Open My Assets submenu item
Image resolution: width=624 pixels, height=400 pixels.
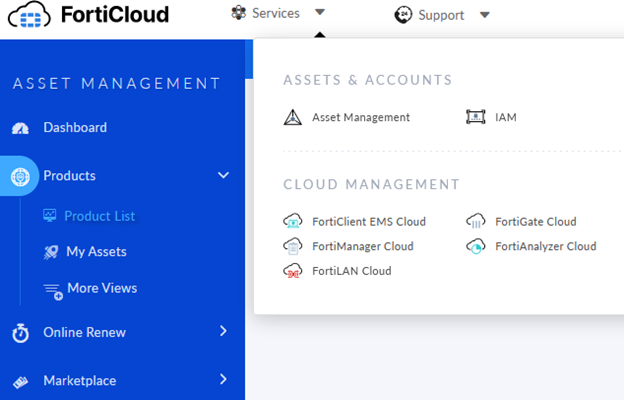97,252
